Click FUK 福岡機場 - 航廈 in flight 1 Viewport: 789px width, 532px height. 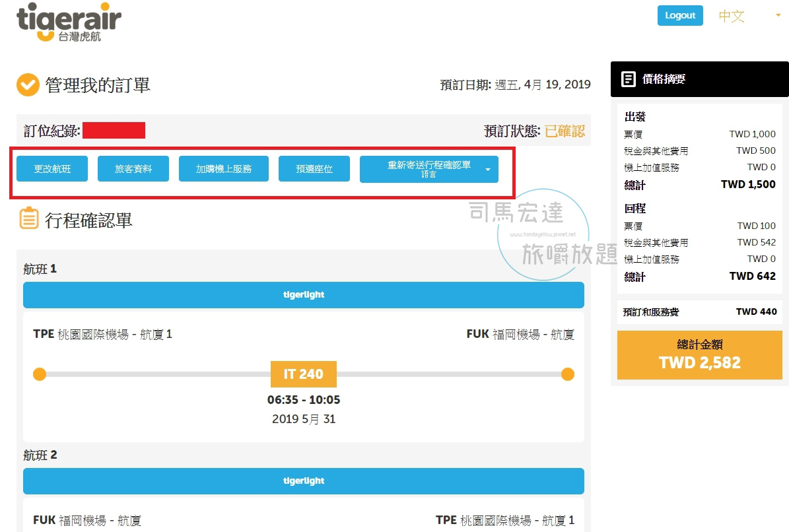520,335
